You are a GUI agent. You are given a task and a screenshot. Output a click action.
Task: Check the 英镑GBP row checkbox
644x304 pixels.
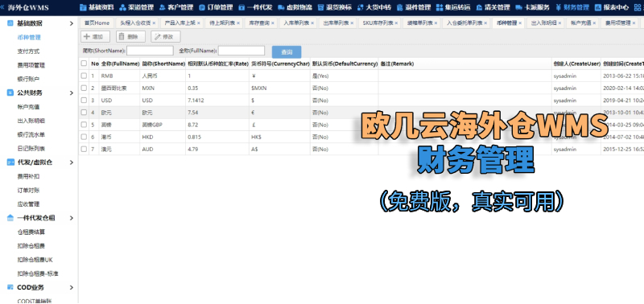click(x=84, y=125)
